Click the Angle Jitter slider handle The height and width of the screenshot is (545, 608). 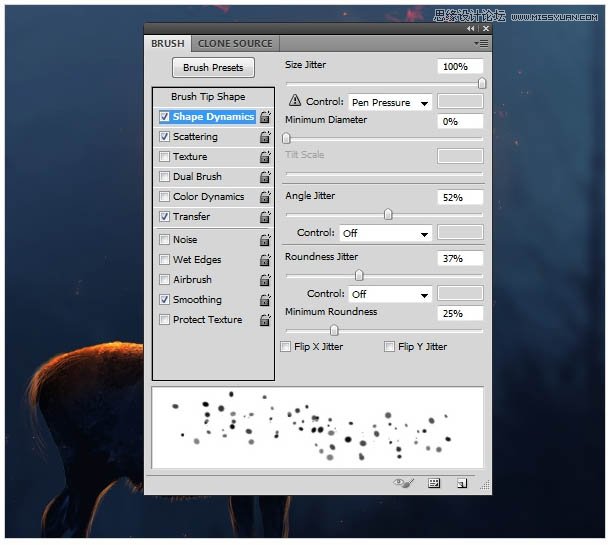388,214
